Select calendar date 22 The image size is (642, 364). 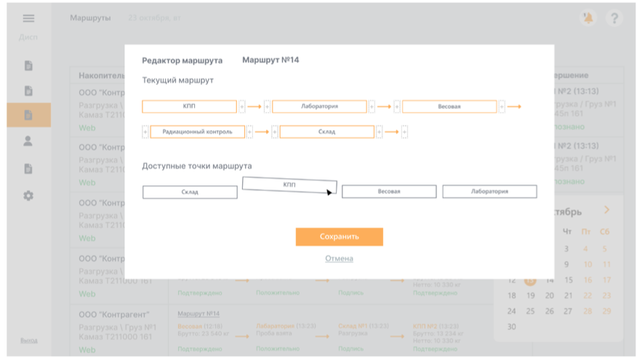tap(587, 296)
